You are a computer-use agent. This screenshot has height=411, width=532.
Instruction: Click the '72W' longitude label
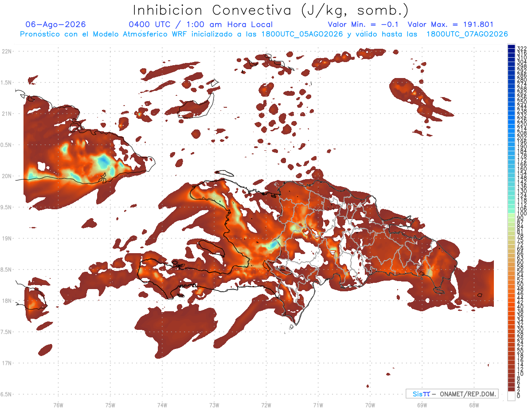click(x=266, y=404)
